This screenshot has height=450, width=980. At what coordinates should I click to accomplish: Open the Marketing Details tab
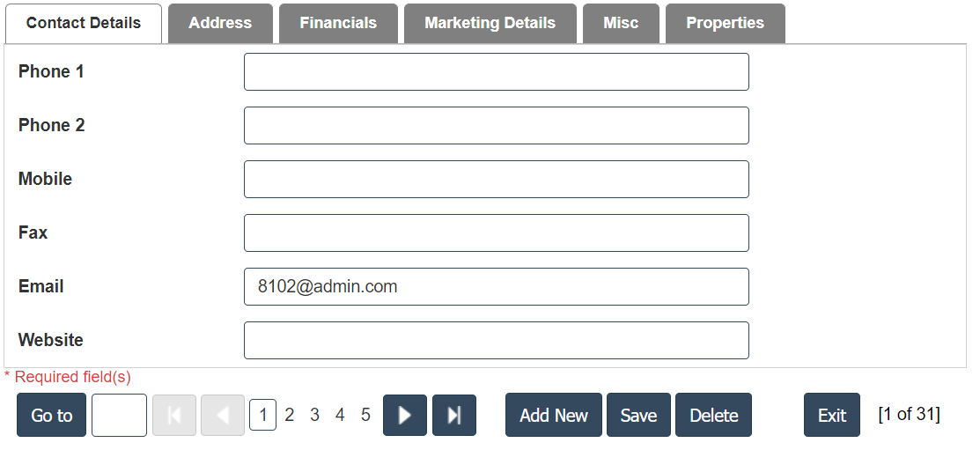[490, 24]
